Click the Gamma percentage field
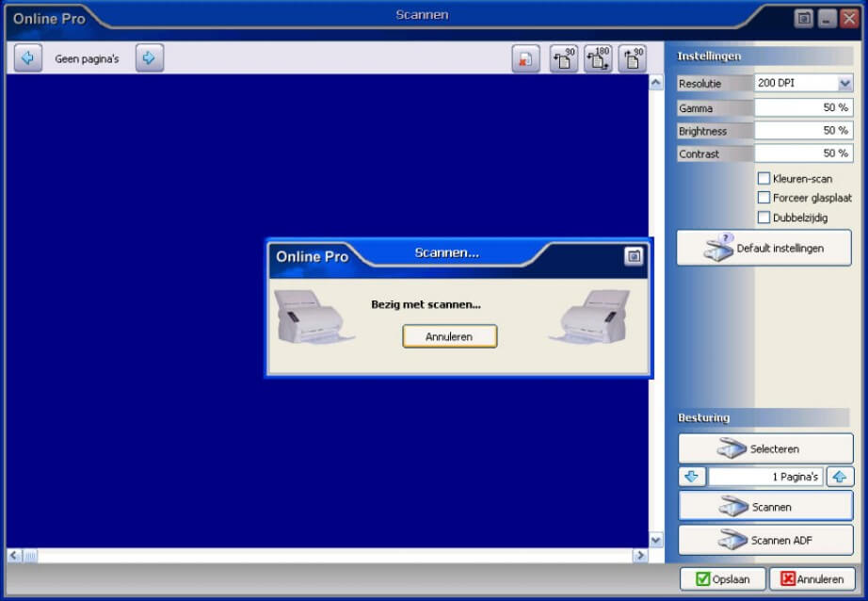This screenshot has width=868, height=601. (803, 107)
